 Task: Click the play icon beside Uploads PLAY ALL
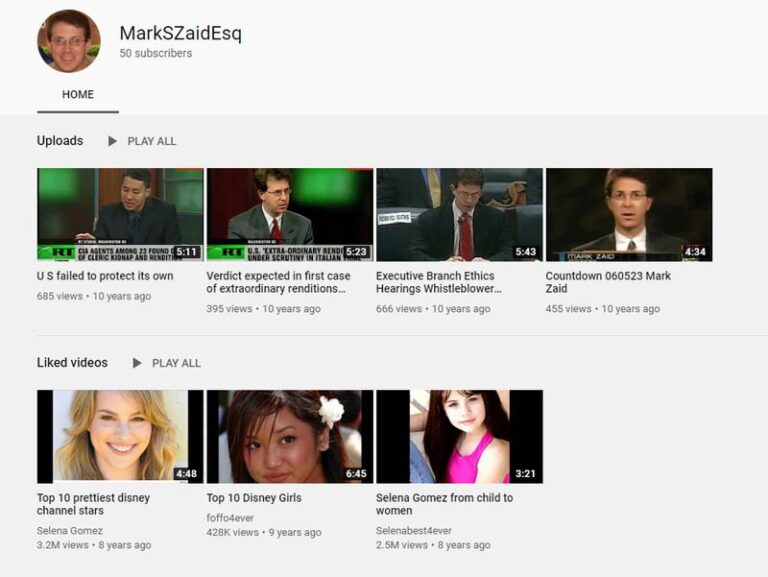click(x=112, y=141)
